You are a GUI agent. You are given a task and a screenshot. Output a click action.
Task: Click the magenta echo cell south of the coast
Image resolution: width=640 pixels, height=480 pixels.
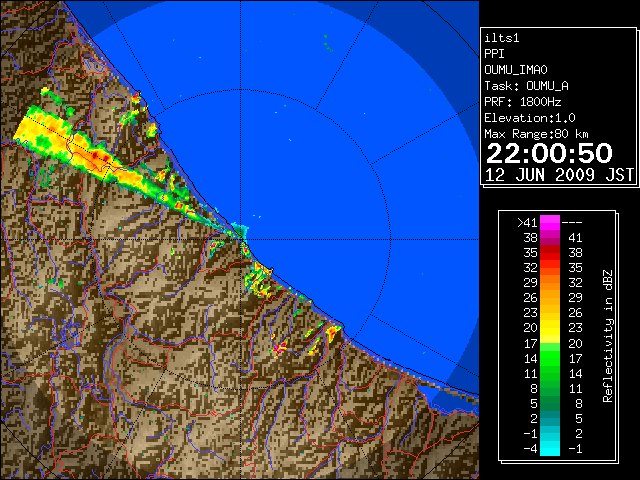click(x=280, y=348)
